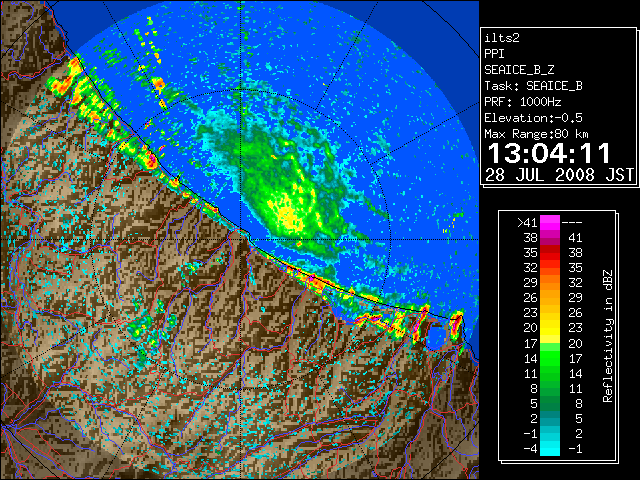Select the 'PPI' scan type text
640x480 pixels.
pos(494,54)
